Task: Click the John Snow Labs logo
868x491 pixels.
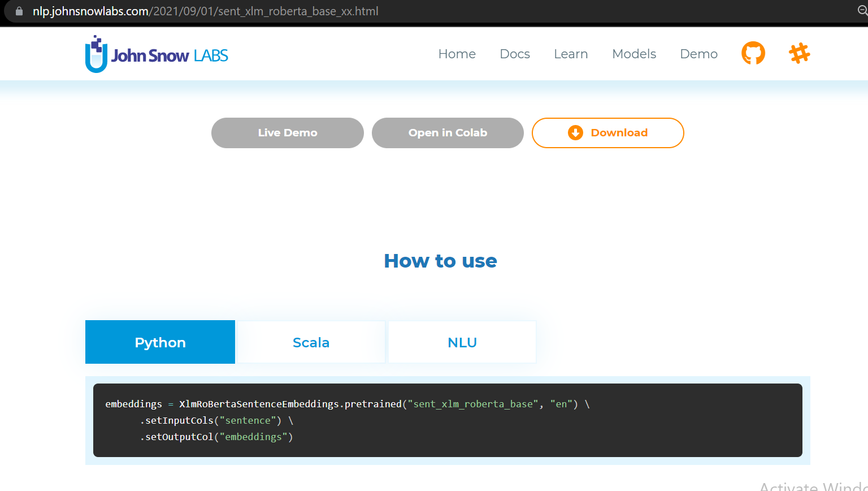Action: (x=156, y=53)
